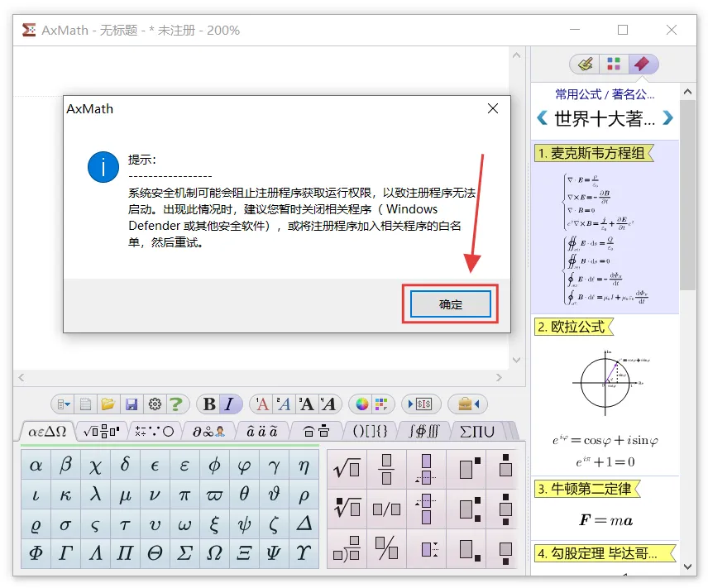Open settings via the gear icon
Image resolution: width=708 pixels, height=588 pixels.
(x=155, y=404)
